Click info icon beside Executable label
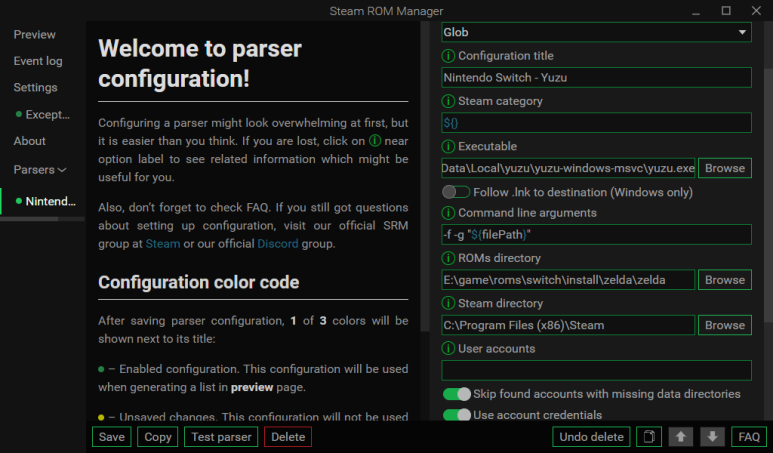Viewport: 773px width, 453px height. (448, 147)
